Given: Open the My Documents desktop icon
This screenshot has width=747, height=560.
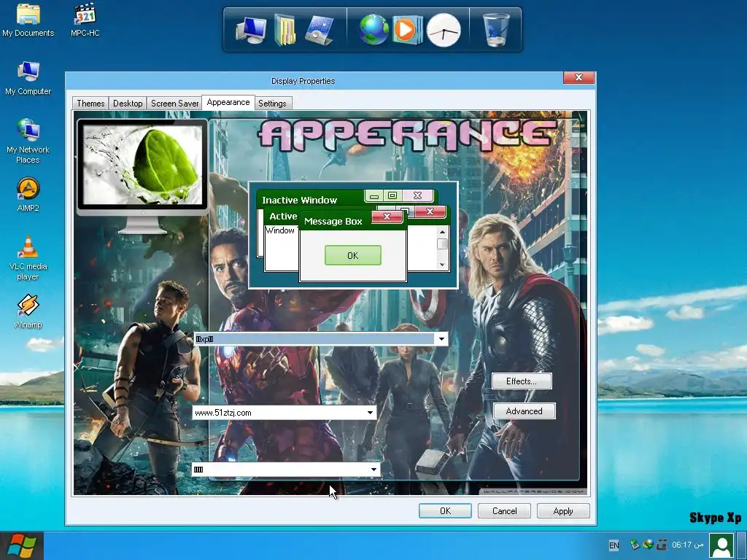Looking at the screenshot, I should pos(28,20).
